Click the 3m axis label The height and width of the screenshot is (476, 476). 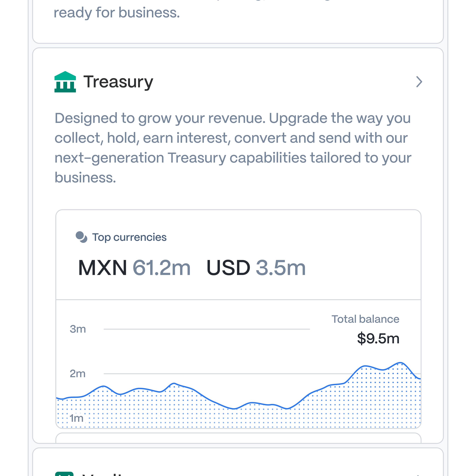coord(78,329)
